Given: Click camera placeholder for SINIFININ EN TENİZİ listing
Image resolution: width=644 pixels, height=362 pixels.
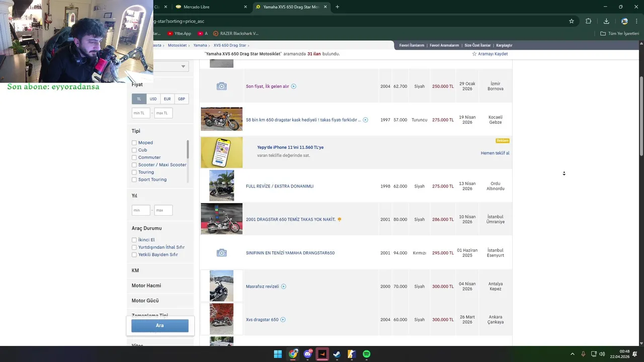Looking at the screenshot, I should [x=221, y=253].
